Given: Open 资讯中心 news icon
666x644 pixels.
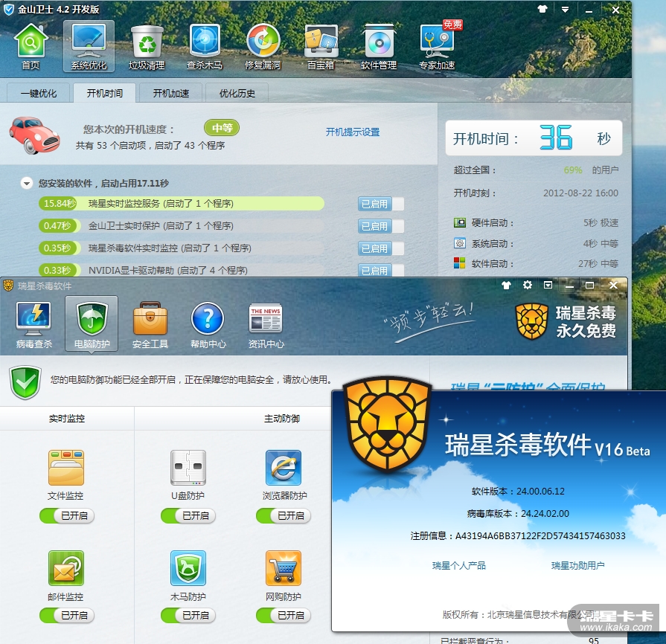Looking at the screenshot, I should coord(266,325).
